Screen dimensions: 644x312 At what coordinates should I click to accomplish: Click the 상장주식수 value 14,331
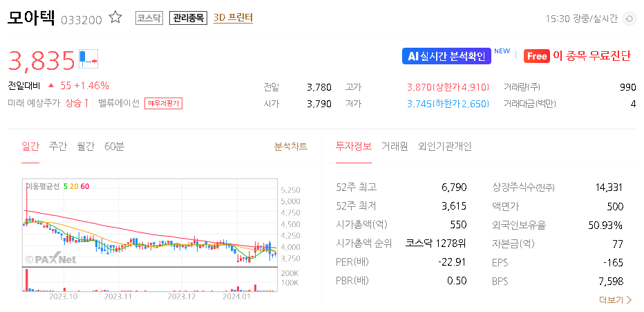point(609,187)
